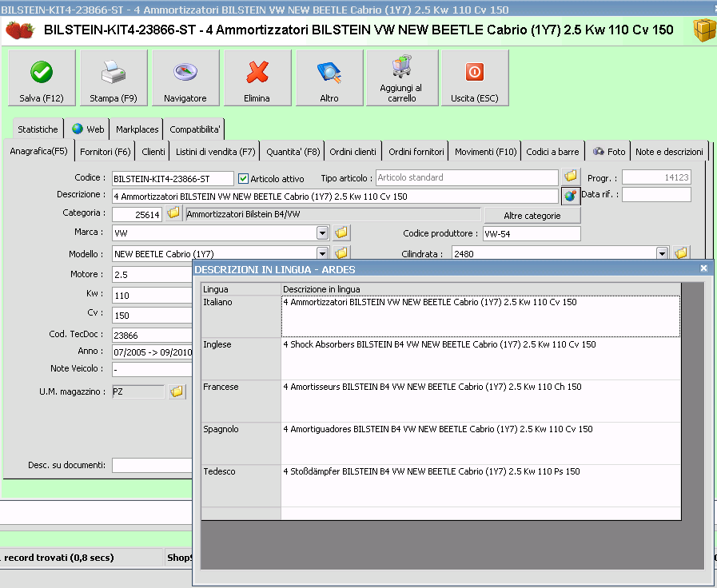Select the Fornitori (F6) tab

pos(106,152)
